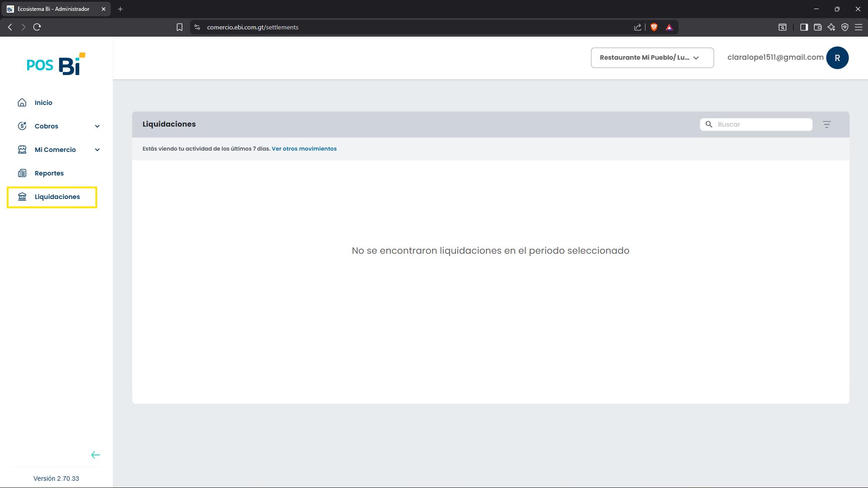
Task: Toggle the browser sidebar panel
Action: (804, 27)
